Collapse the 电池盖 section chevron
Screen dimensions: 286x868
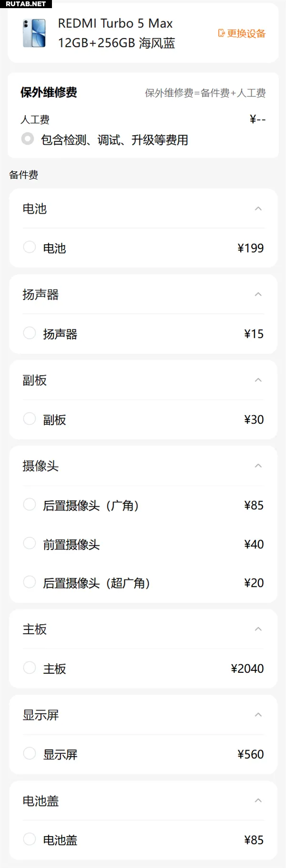click(x=258, y=800)
